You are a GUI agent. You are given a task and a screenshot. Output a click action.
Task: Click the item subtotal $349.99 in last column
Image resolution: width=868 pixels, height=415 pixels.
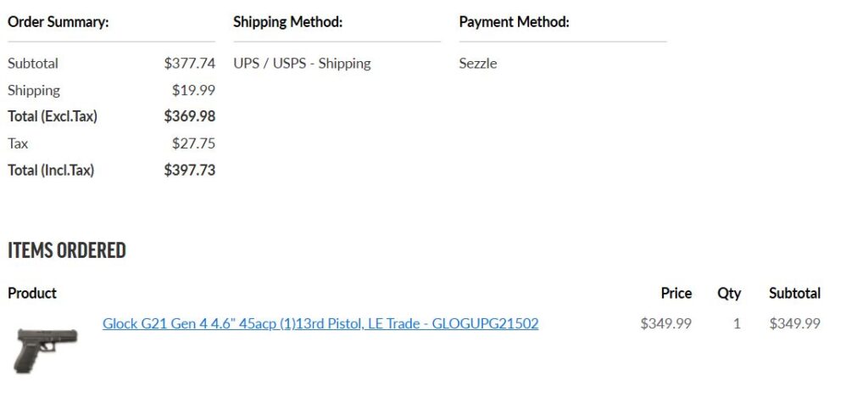click(794, 323)
